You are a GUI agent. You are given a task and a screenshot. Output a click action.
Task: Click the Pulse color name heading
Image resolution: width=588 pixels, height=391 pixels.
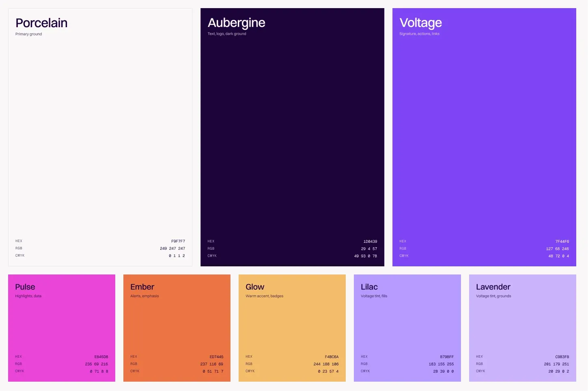[25, 287]
